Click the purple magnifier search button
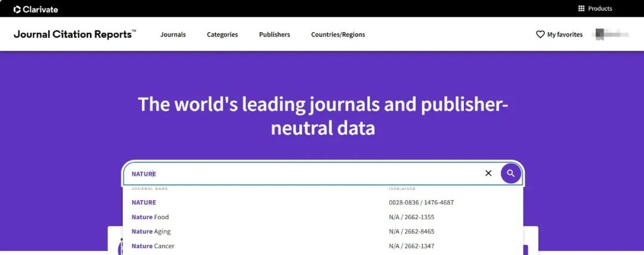Screen dimensions: 644x255 (x=510, y=174)
